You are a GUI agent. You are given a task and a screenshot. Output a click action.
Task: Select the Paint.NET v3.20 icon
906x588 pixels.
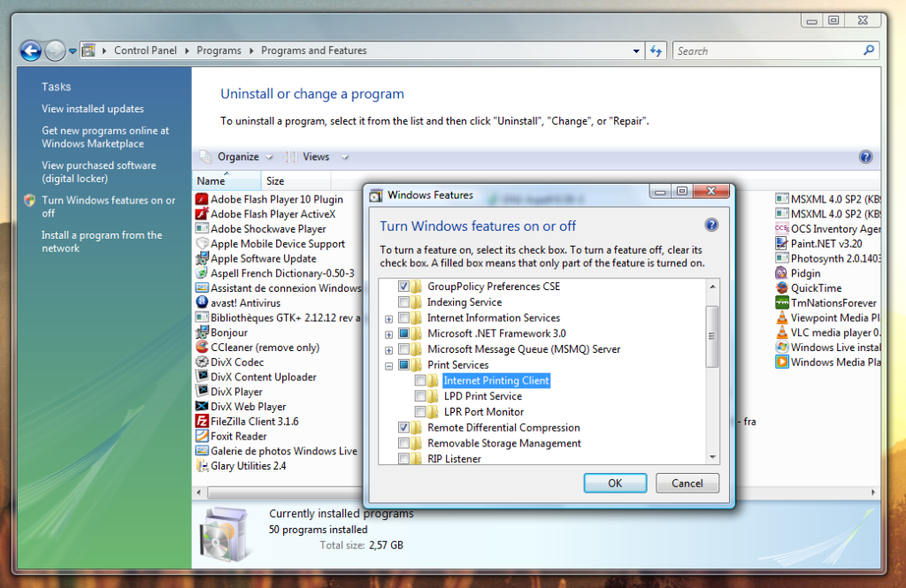[x=782, y=244]
